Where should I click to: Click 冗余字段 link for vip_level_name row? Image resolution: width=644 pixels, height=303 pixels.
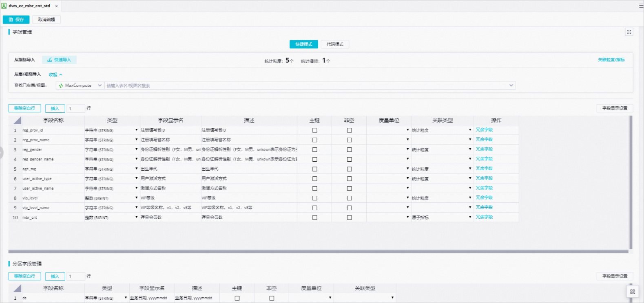pos(484,207)
